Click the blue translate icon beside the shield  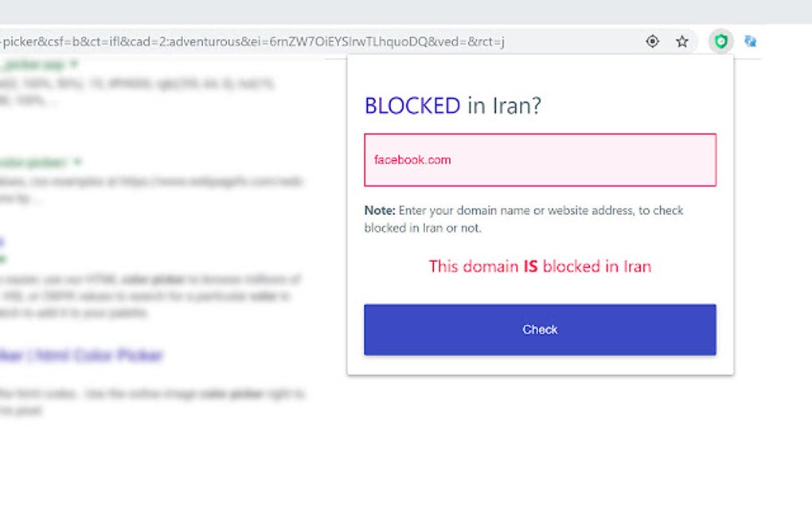click(750, 41)
